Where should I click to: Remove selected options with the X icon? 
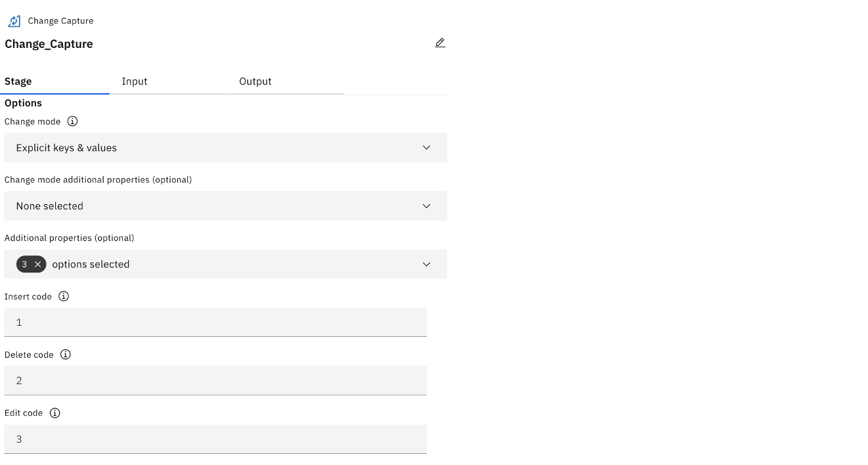(38, 264)
